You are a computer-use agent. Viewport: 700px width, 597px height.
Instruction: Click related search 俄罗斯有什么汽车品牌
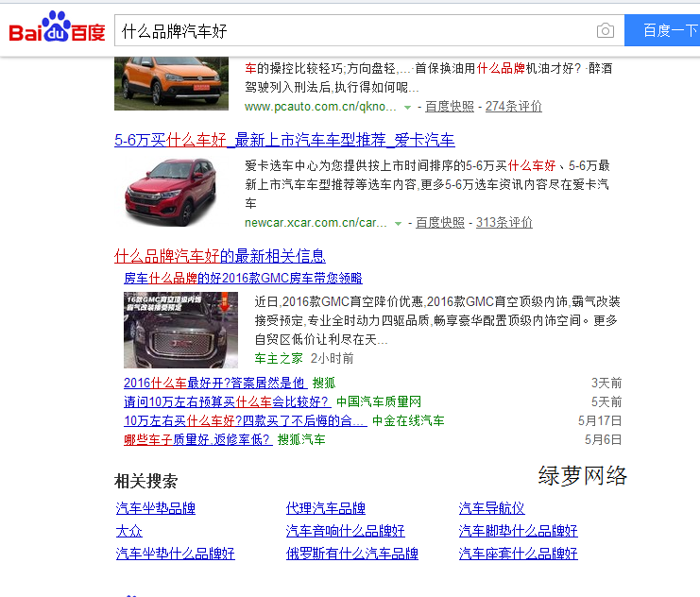pos(351,554)
